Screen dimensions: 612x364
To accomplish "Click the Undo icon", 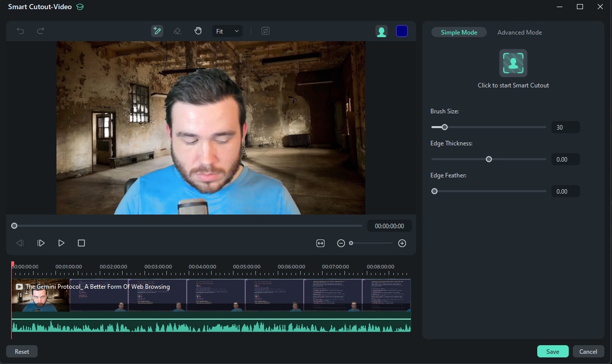I will coord(20,31).
